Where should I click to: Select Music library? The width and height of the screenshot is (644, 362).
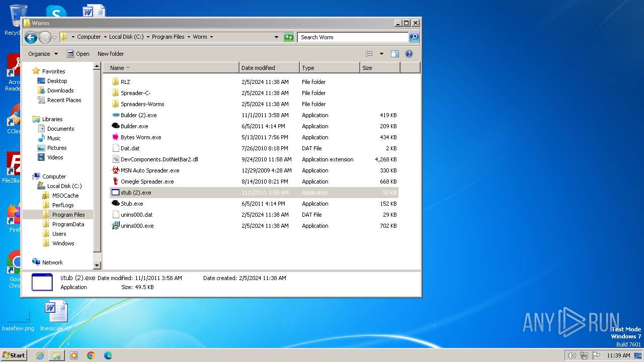54,138
